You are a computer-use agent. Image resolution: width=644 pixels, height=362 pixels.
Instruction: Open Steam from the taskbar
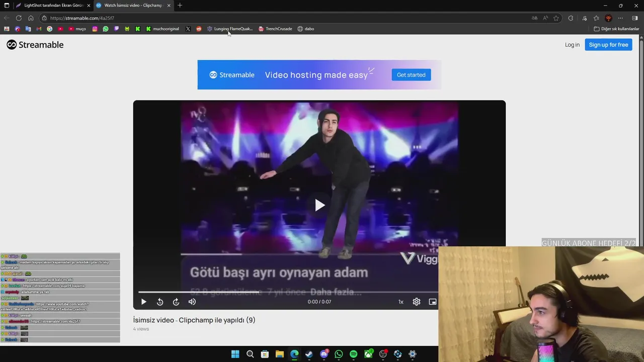coord(309,354)
